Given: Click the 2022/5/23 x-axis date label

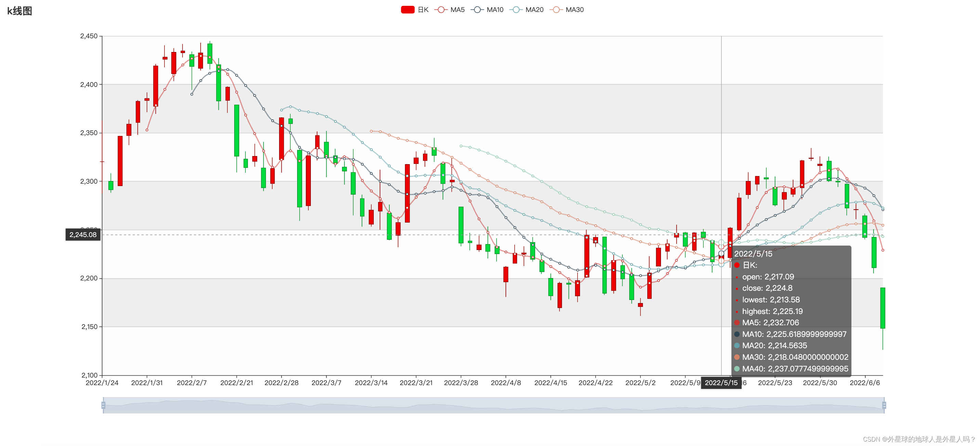Looking at the screenshot, I should tap(775, 383).
